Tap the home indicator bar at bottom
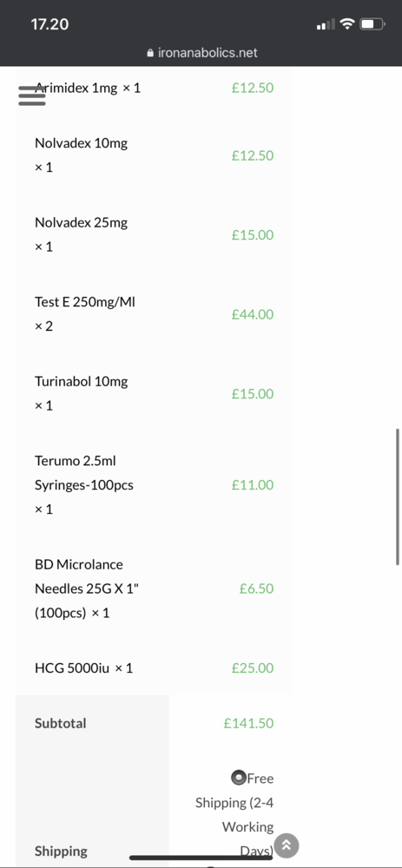 [x=201, y=858]
